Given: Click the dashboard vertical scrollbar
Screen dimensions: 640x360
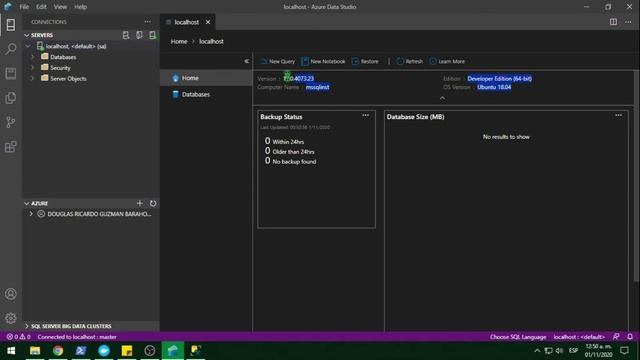Looking at the screenshot, I should [x=636, y=176].
